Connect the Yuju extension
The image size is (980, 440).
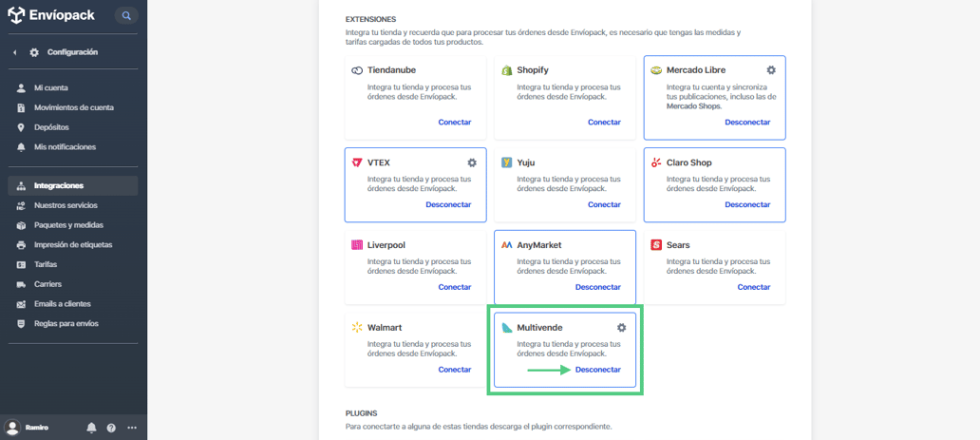(x=604, y=204)
